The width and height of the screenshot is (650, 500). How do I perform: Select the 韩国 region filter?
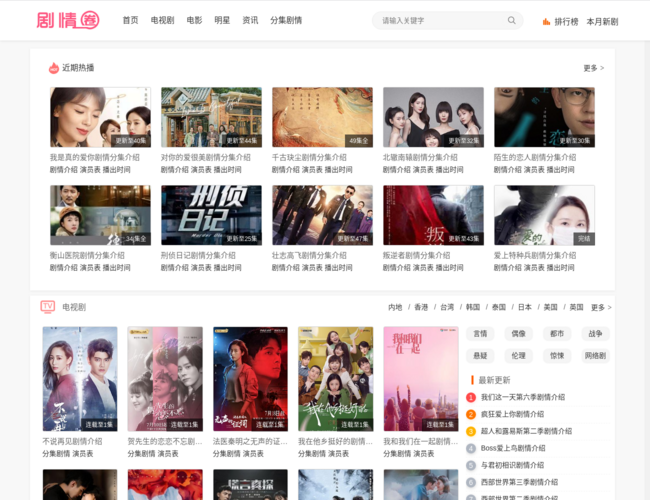click(x=472, y=307)
